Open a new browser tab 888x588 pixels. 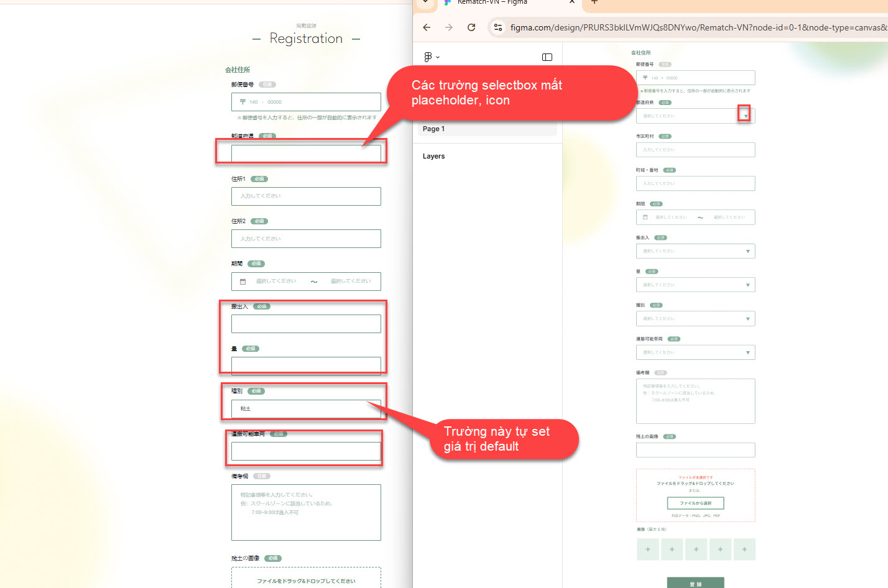(594, 2)
